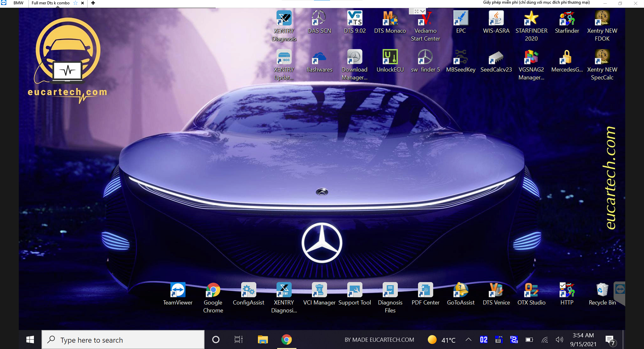This screenshot has height=349, width=644.
Task: Open Starfinder shortcut
Action: [567, 22]
